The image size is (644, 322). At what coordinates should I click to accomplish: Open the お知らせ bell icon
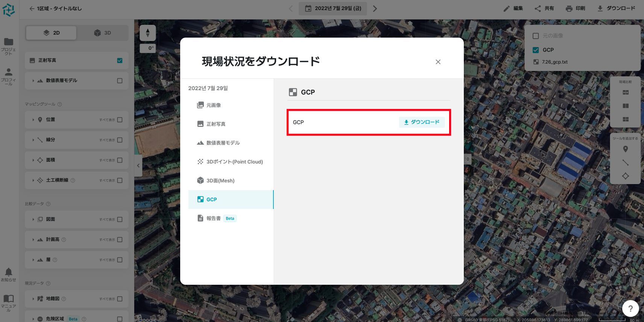click(9, 272)
